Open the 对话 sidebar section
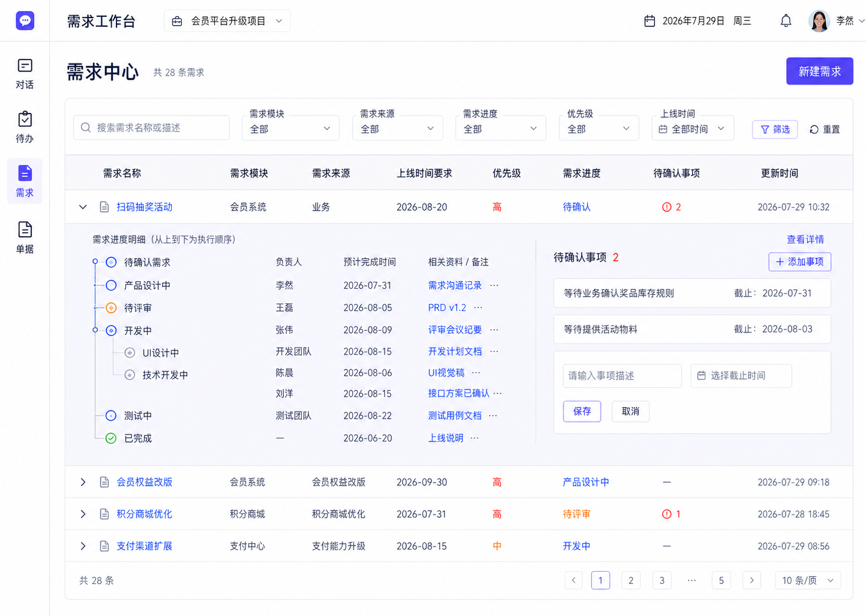 click(x=24, y=73)
